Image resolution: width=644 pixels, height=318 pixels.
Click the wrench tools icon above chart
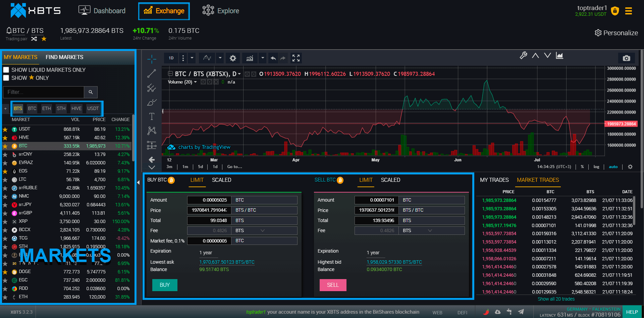tap(523, 55)
